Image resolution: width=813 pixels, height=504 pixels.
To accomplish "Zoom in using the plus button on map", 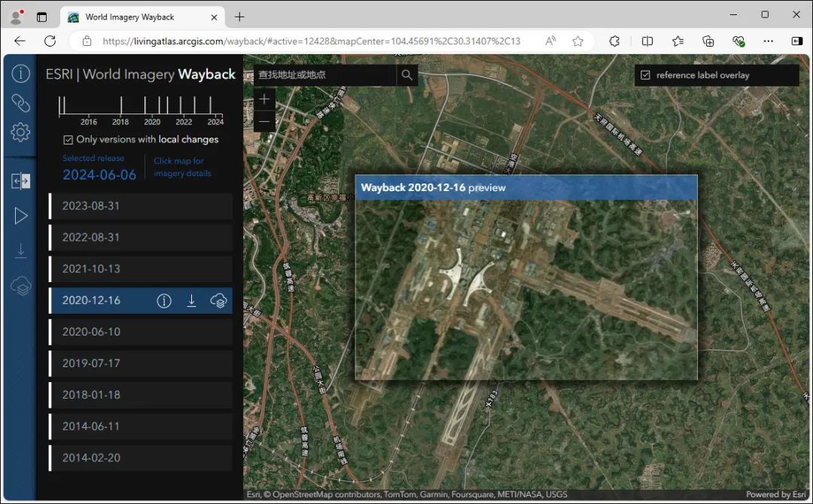I will pyautogui.click(x=264, y=99).
